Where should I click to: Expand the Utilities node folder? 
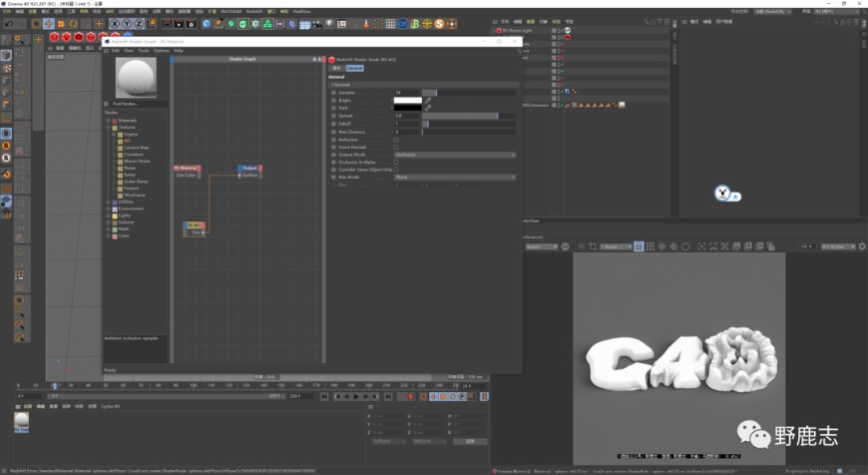pyautogui.click(x=108, y=202)
